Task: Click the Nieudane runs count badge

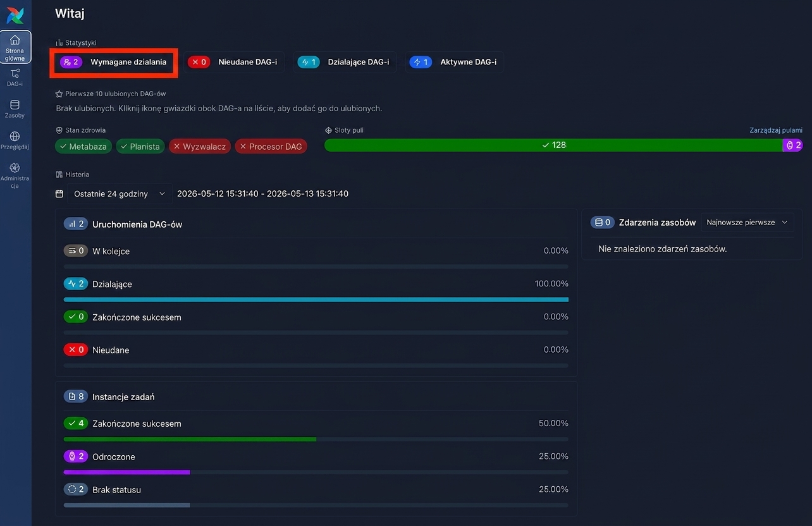Action: point(76,350)
